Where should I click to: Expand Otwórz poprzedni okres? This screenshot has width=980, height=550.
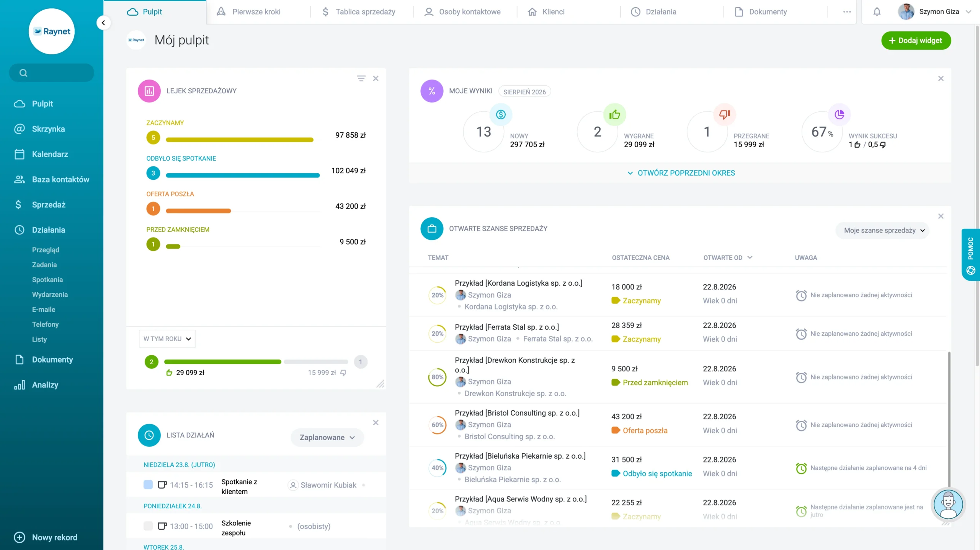(x=681, y=173)
